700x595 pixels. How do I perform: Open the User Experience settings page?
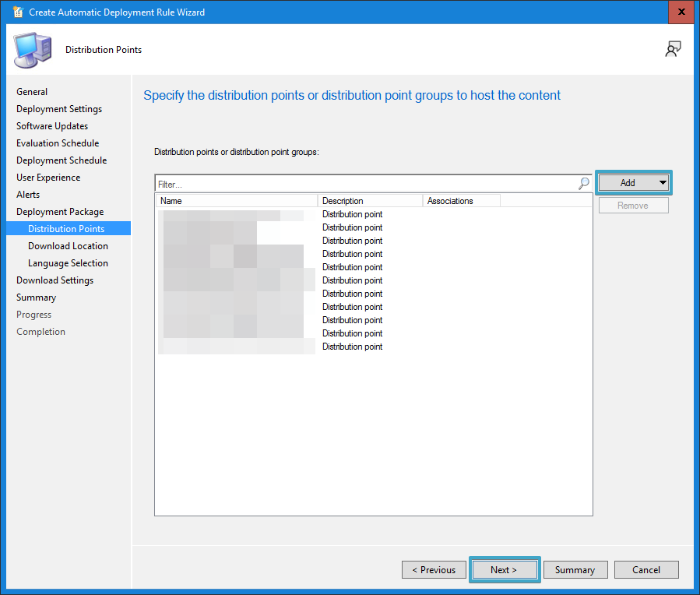(x=48, y=177)
